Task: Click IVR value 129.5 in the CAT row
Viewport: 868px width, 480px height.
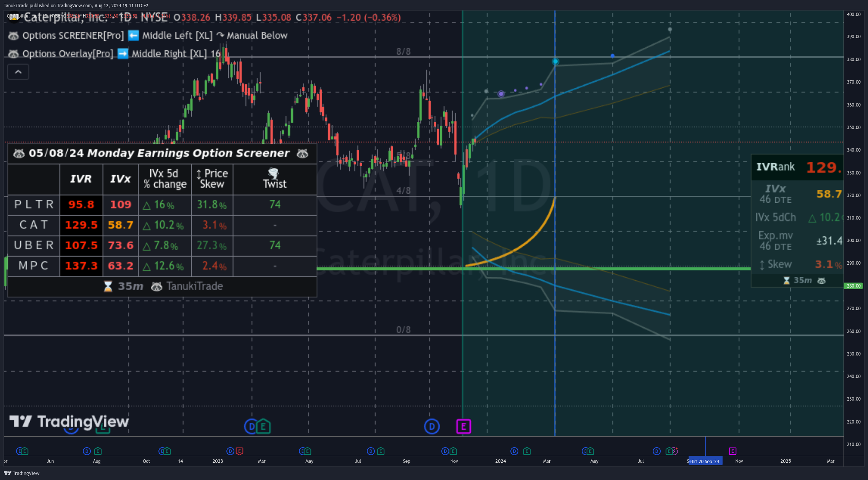Action: coord(81,225)
